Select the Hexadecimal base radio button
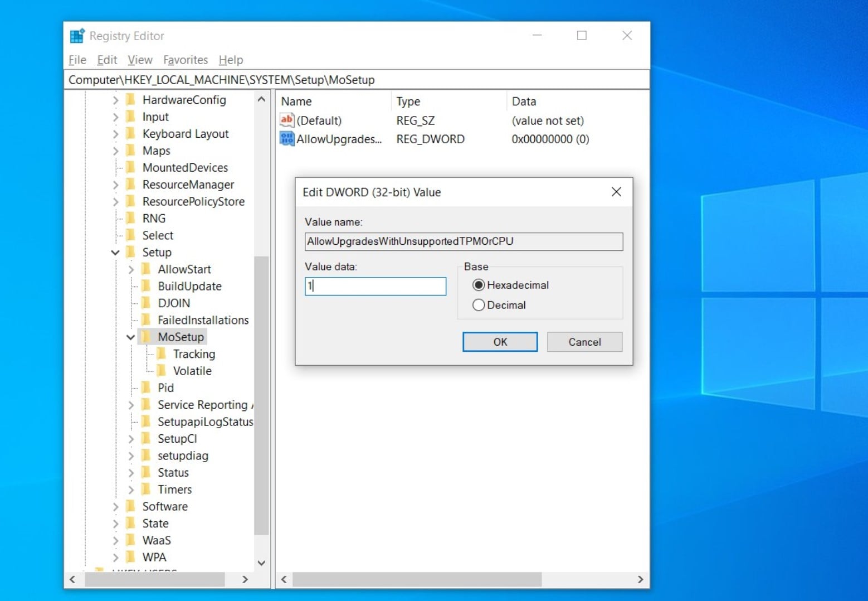 [x=479, y=285]
